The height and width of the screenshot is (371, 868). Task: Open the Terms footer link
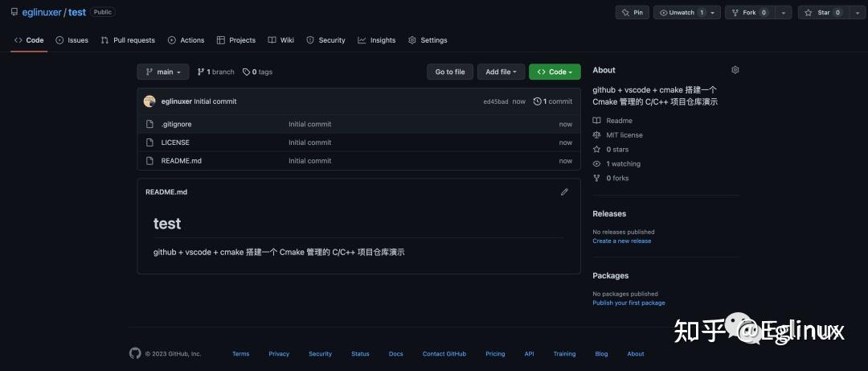tap(241, 354)
